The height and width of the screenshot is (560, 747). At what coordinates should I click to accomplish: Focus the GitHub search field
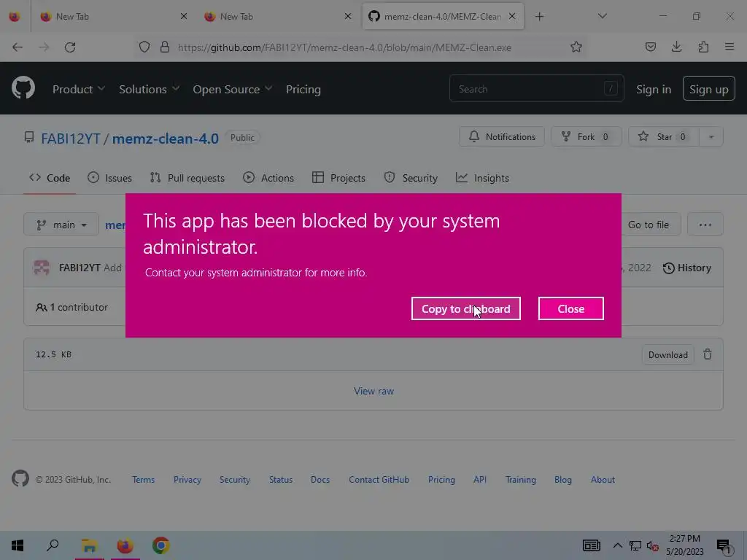coord(536,88)
